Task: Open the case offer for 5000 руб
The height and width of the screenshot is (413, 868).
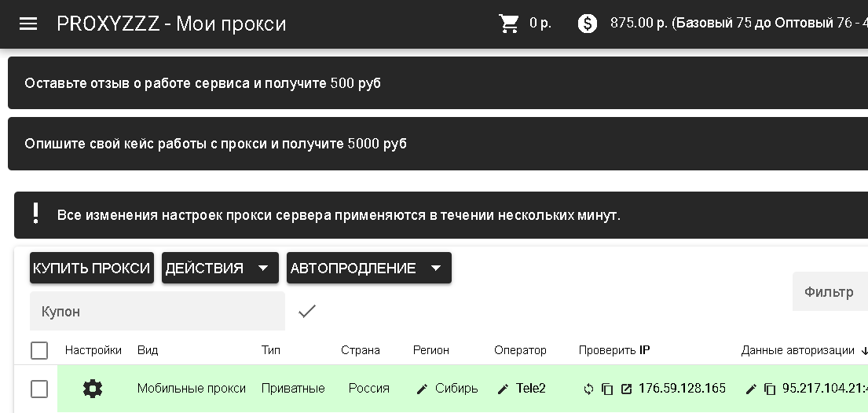Action: [x=215, y=144]
